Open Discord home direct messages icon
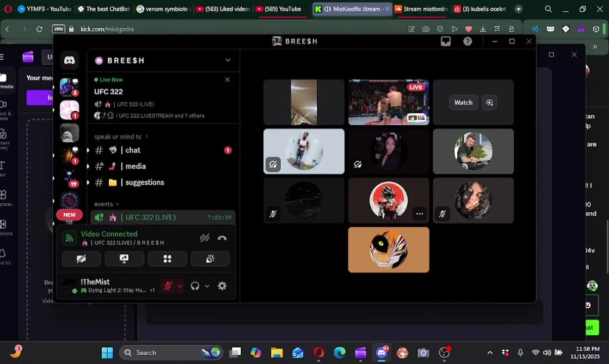Image resolution: width=609 pixels, height=364 pixels. [x=69, y=60]
